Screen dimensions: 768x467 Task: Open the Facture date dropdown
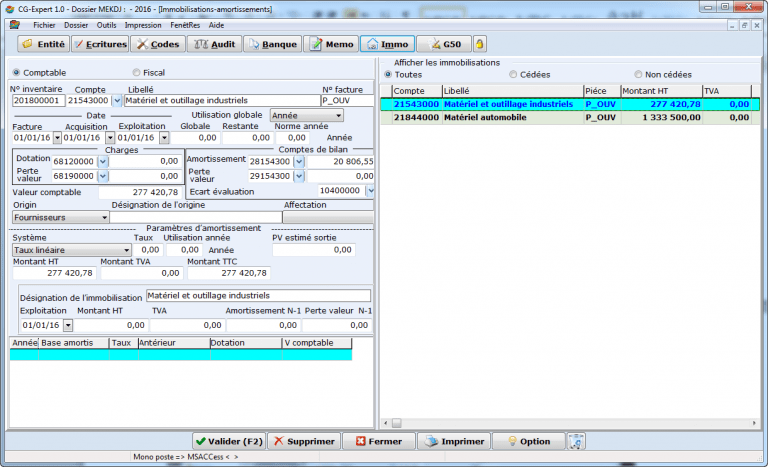pos(57,138)
